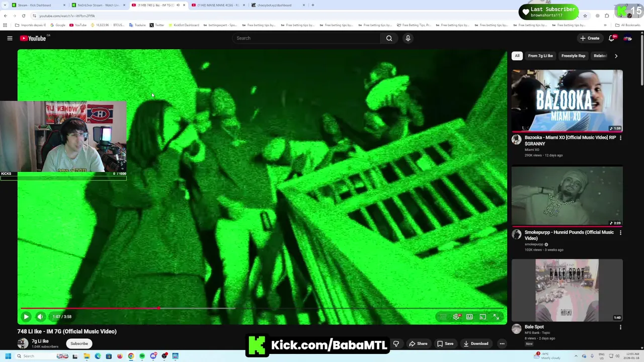Open the Twitter bookmark

[157, 25]
